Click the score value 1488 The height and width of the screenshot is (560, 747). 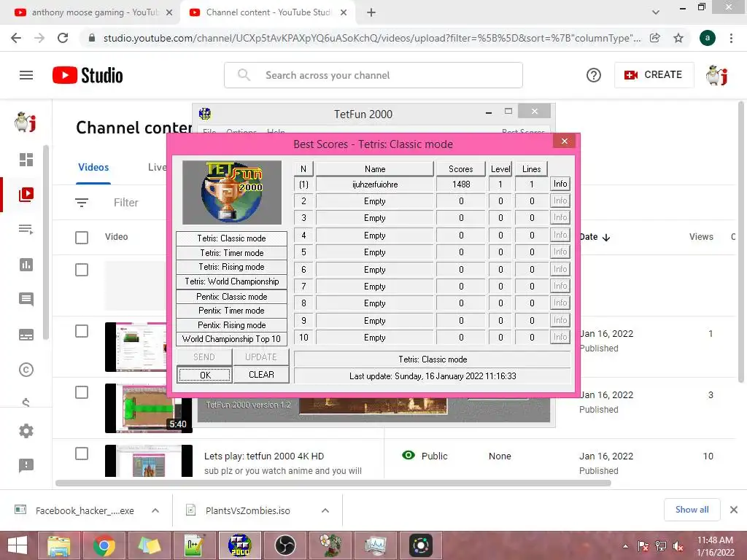[461, 184]
